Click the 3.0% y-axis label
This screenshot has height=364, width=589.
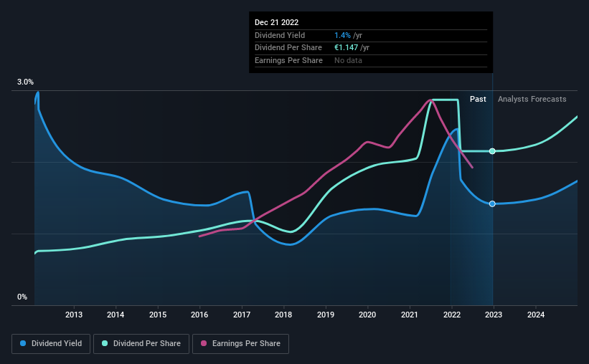(25, 82)
